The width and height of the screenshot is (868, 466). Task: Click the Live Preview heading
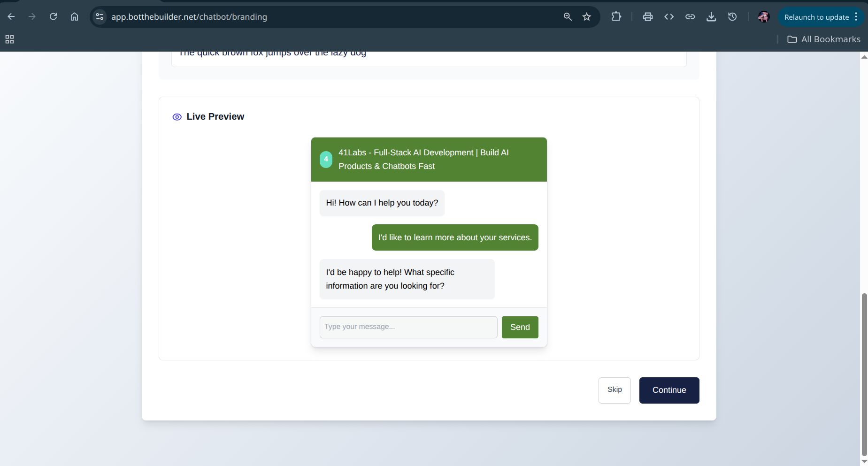(x=215, y=116)
